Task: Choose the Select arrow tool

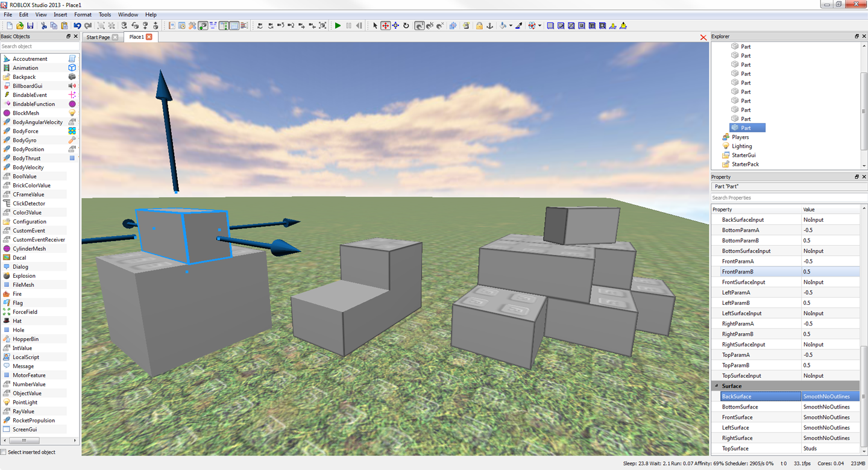Action: click(375, 26)
